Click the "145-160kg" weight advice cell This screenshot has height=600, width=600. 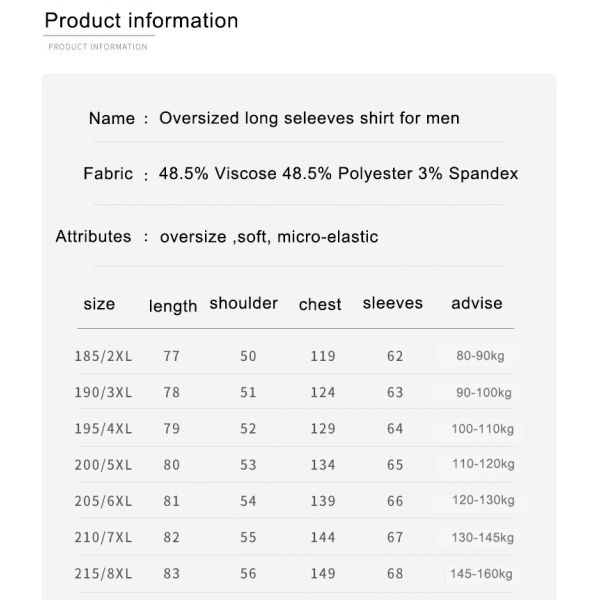point(481,574)
